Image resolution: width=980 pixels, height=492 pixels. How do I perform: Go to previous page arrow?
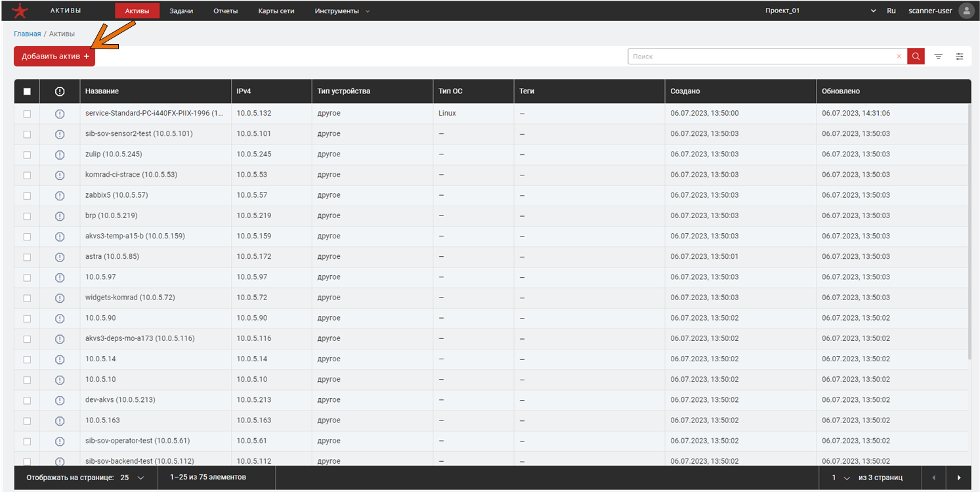[x=934, y=478]
